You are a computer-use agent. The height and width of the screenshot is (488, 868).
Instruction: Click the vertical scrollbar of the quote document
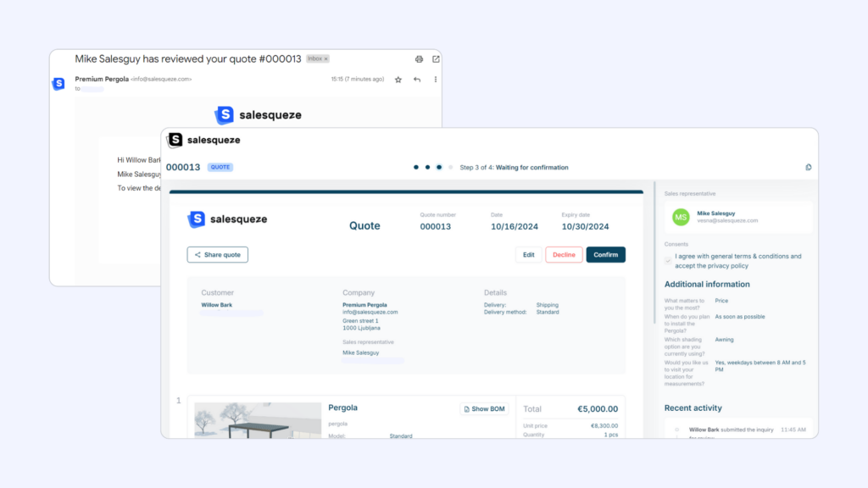click(x=654, y=252)
